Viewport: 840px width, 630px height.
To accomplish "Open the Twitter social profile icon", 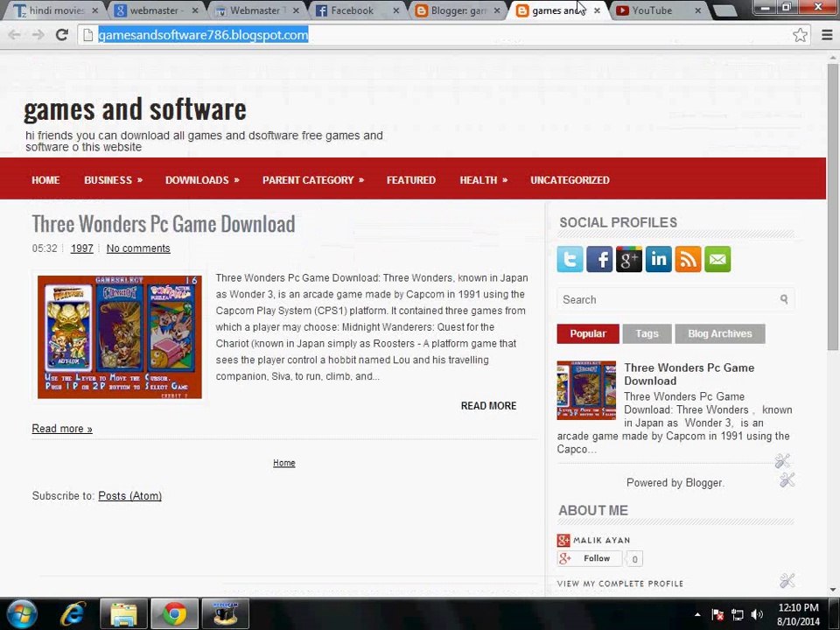I will point(570,259).
